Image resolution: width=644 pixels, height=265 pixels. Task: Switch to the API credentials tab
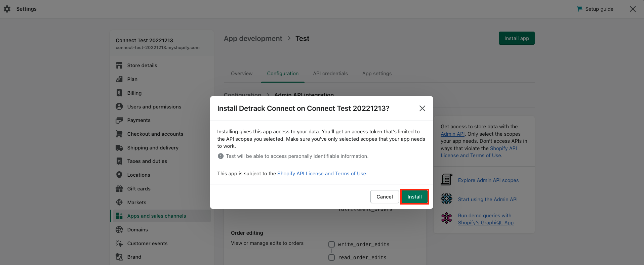[x=330, y=74]
